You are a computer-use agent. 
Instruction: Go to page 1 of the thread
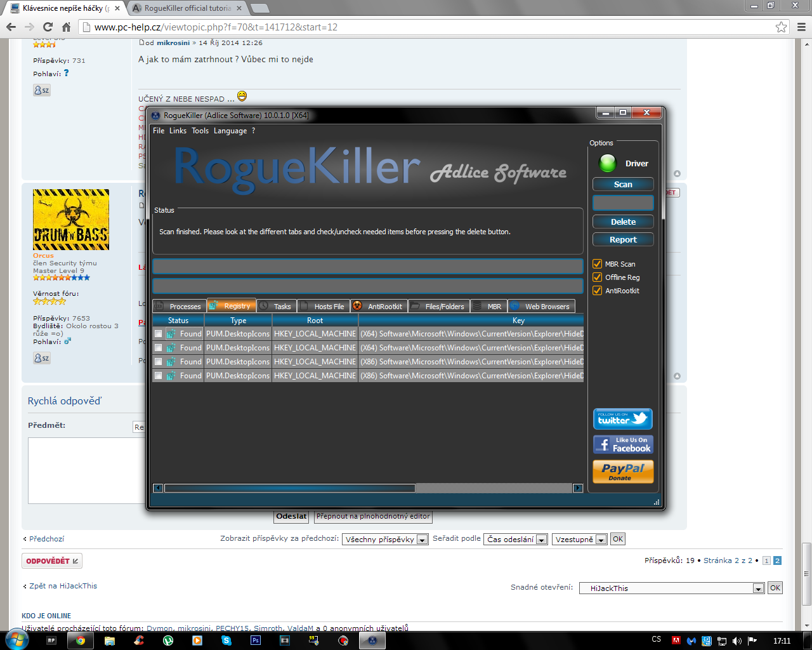[x=766, y=560]
